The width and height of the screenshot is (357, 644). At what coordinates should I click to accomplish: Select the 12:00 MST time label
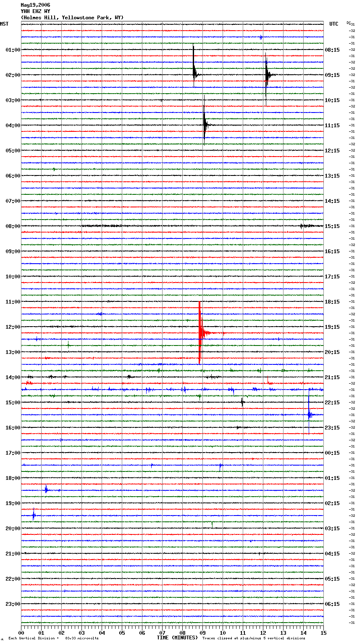point(13,327)
